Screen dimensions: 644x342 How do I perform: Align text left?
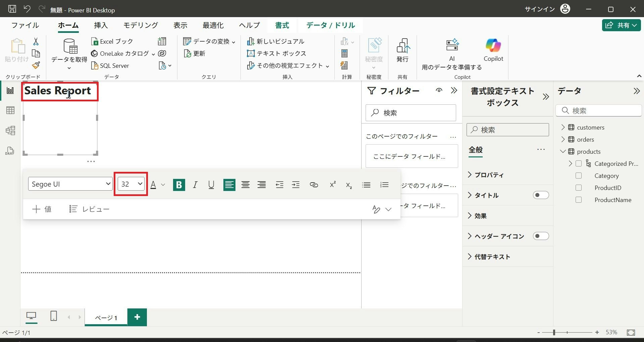coord(229,185)
